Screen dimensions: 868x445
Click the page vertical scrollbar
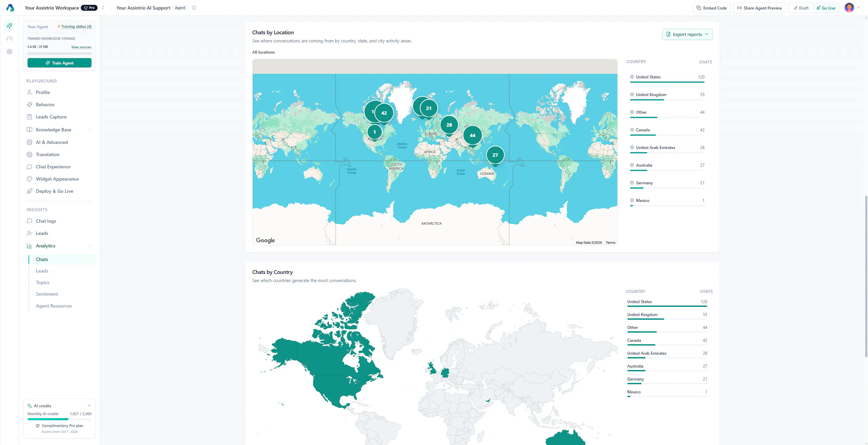tap(866, 276)
